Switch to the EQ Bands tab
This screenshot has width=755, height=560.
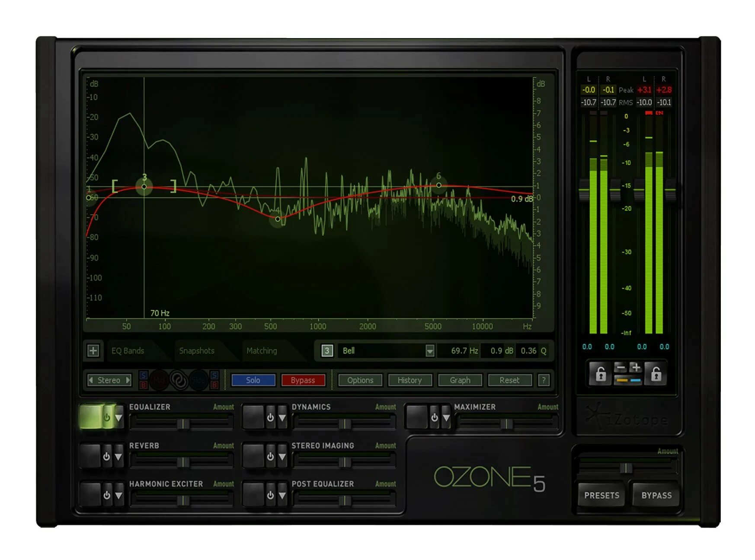click(128, 350)
